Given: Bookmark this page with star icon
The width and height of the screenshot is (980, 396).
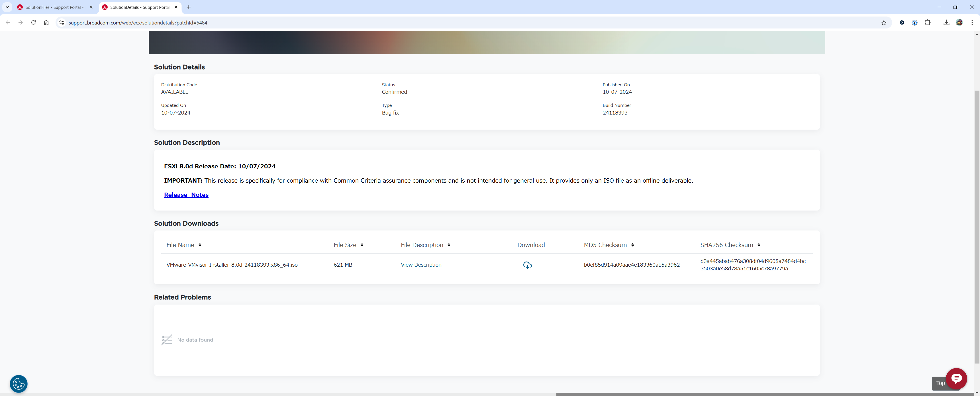Looking at the screenshot, I should (x=883, y=23).
